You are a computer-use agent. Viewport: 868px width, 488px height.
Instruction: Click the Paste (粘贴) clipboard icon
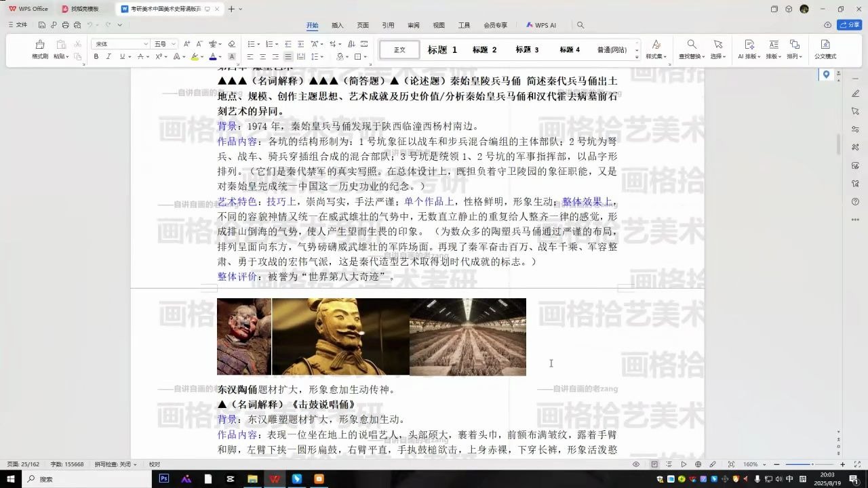(x=60, y=45)
